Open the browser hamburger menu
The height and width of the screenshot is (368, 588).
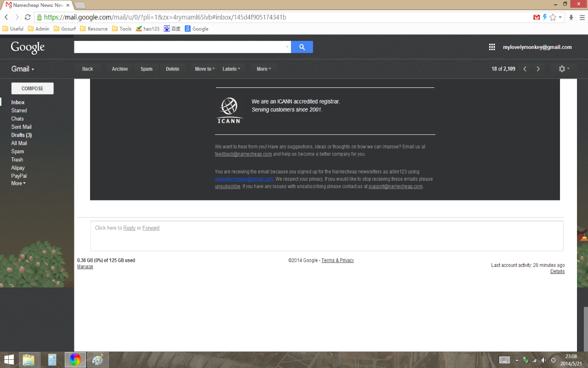tap(582, 17)
